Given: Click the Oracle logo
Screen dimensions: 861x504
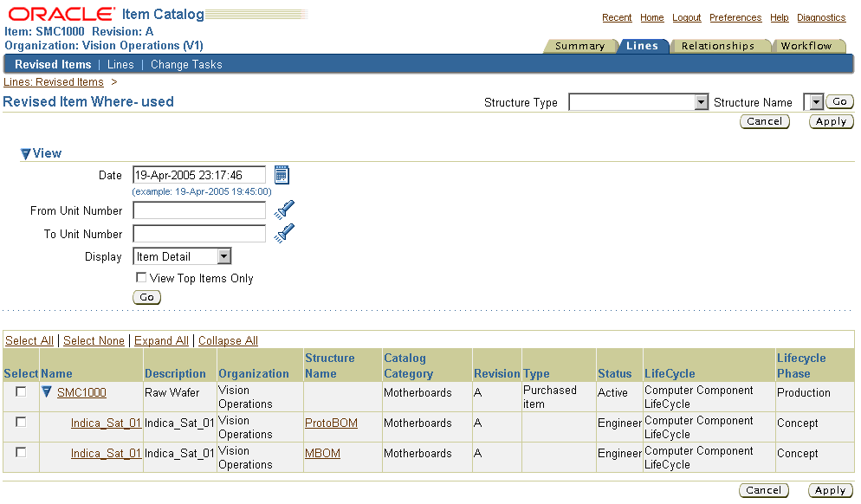Looking at the screenshot, I should coord(62,14).
